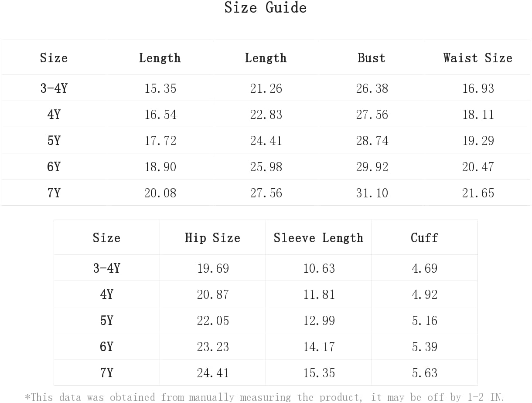The image size is (532, 403).
Task: Click cuff value 4.92
Action: 425,295
